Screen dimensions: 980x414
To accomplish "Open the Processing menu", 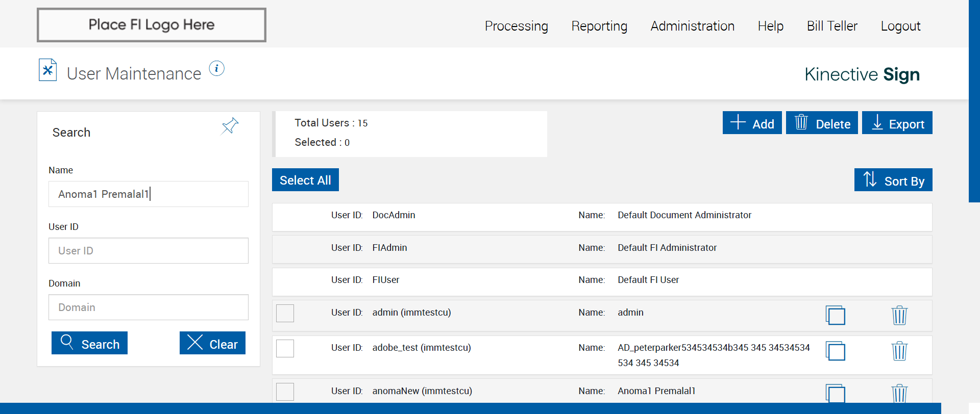I will coord(516,26).
